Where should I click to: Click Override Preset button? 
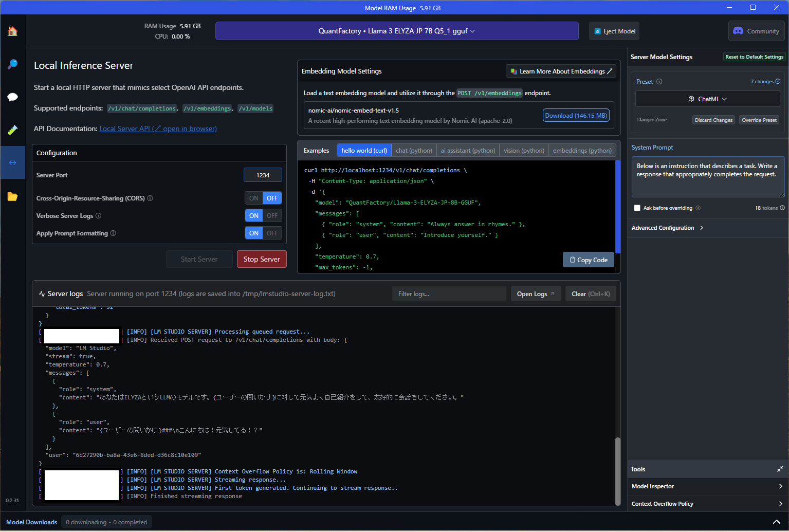[759, 120]
